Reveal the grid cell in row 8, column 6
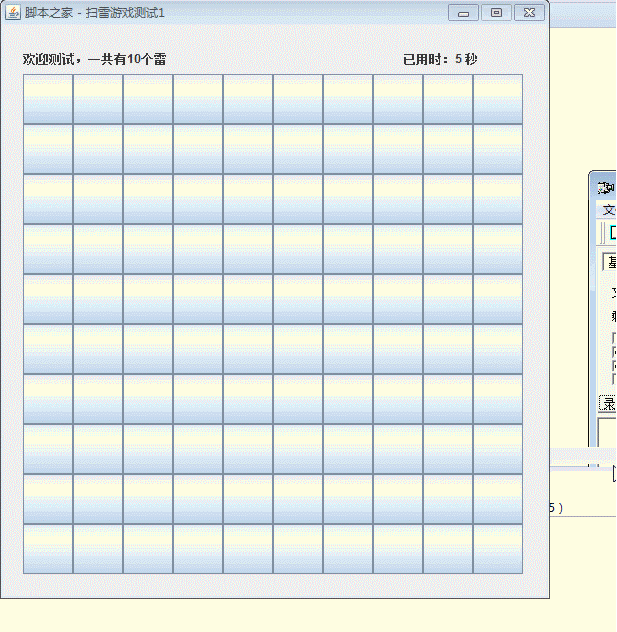 298,449
